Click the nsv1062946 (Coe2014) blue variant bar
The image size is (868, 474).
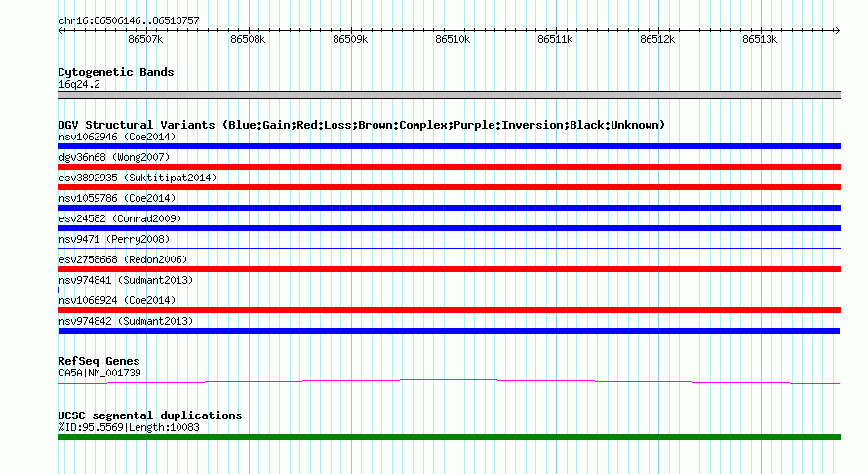coord(449,146)
